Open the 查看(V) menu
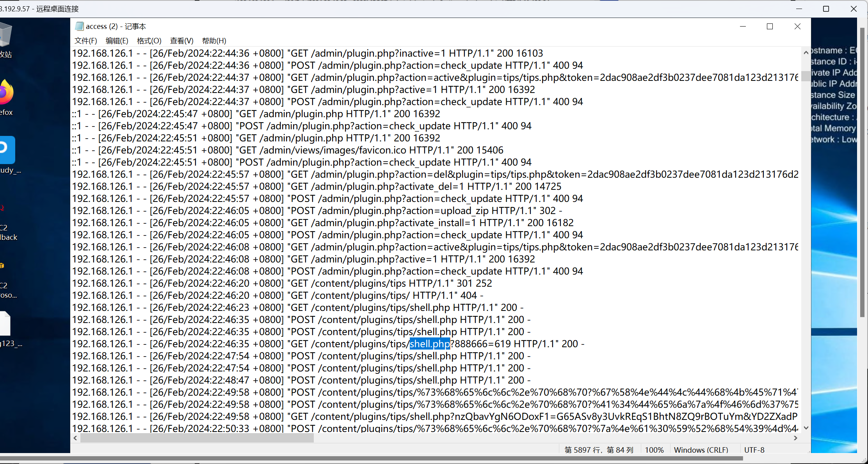868x464 pixels. point(181,41)
